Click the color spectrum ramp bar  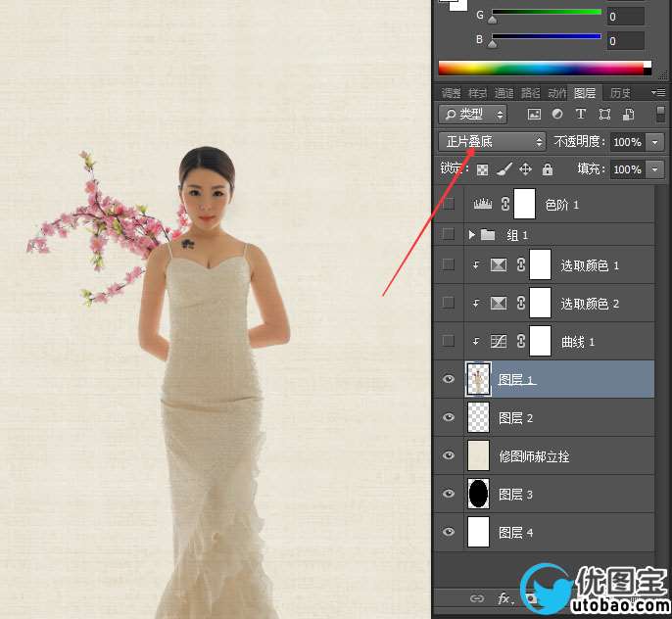pos(544,69)
